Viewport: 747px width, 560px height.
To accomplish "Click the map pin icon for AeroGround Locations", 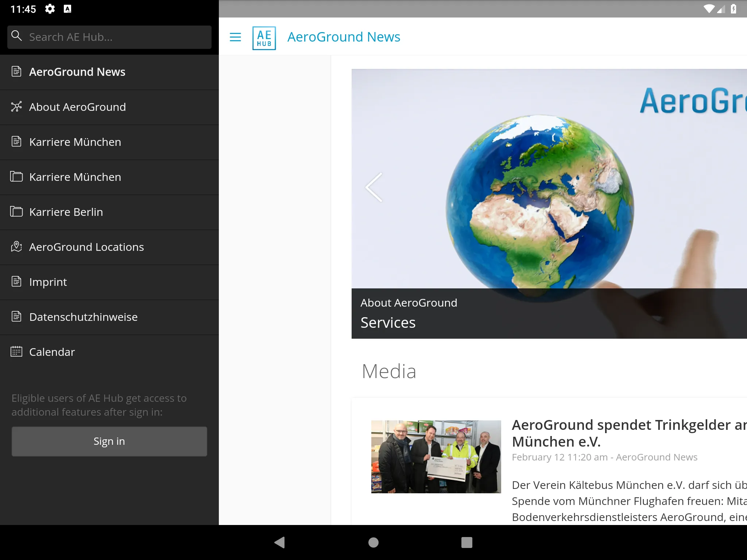I will point(16,246).
